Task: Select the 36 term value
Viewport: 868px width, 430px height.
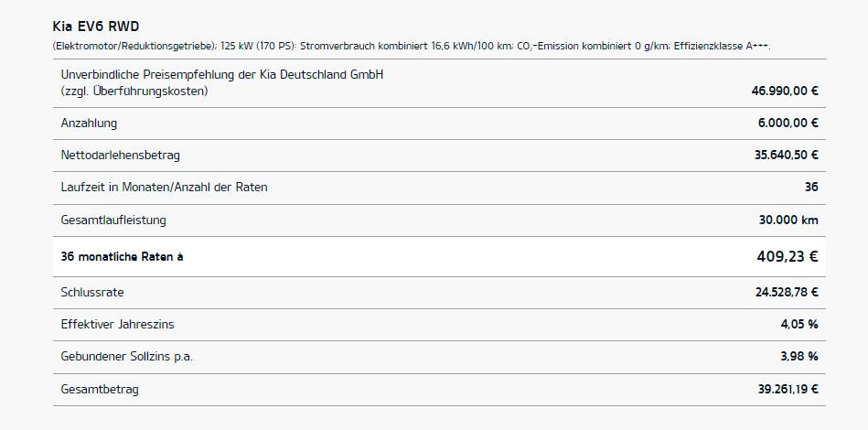Action: pyautogui.click(x=811, y=188)
